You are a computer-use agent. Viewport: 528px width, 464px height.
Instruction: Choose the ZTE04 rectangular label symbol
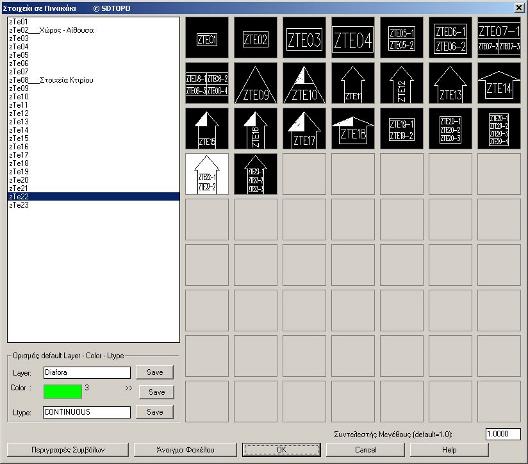pos(353,38)
